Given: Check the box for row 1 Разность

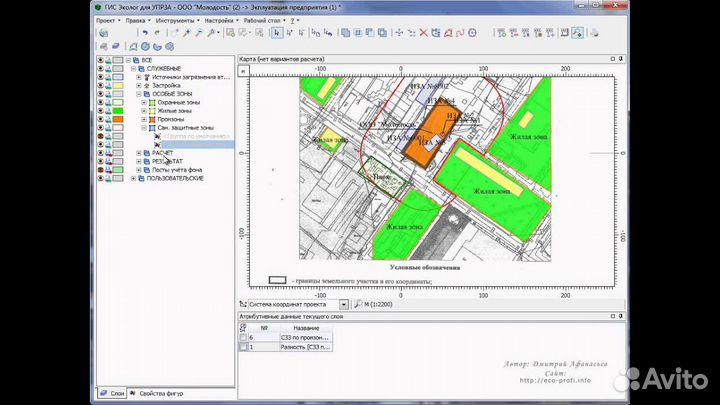Looking at the screenshot, I should (243, 347).
